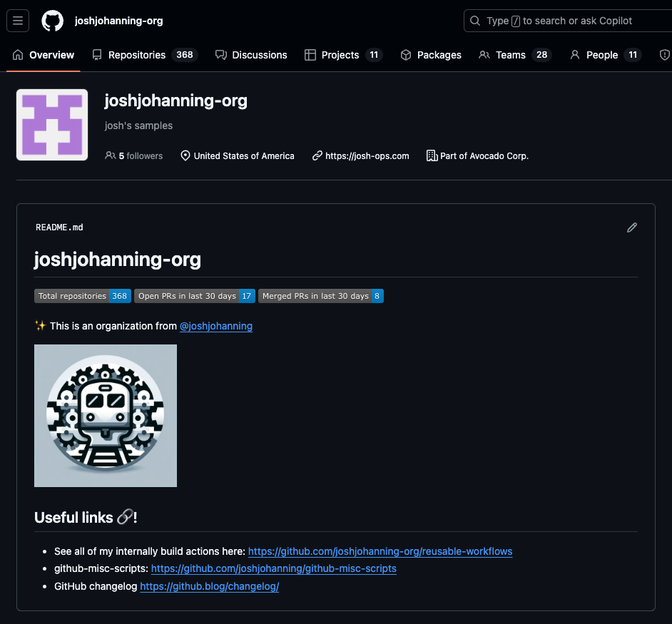Open the reusable-workflows repository link
The height and width of the screenshot is (624, 672).
[380, 551]
